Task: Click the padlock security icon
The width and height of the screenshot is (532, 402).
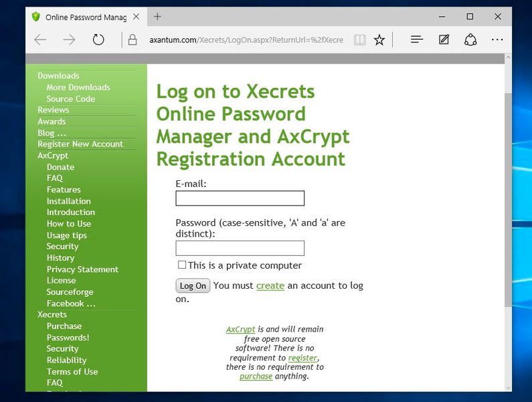Action: [132, 40]
